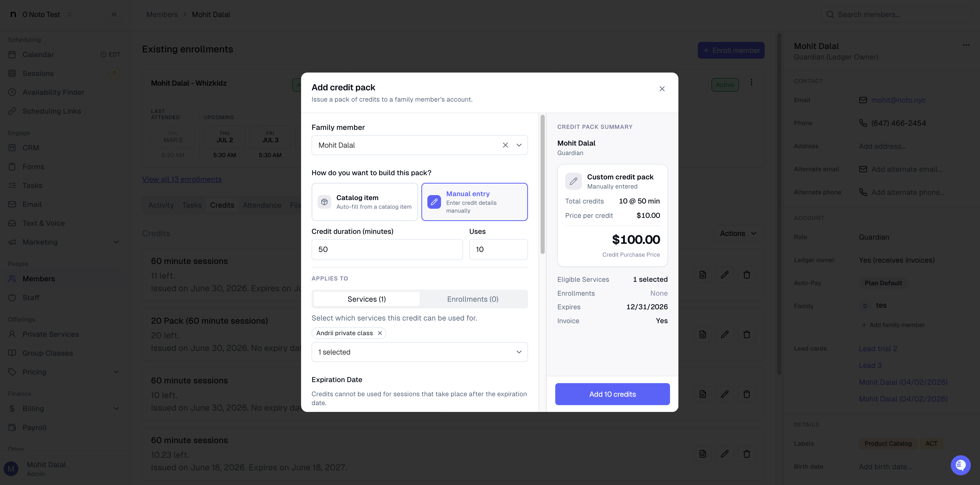
Task: Open the member options ellipsis menu
Action: (x=966, y=45)
